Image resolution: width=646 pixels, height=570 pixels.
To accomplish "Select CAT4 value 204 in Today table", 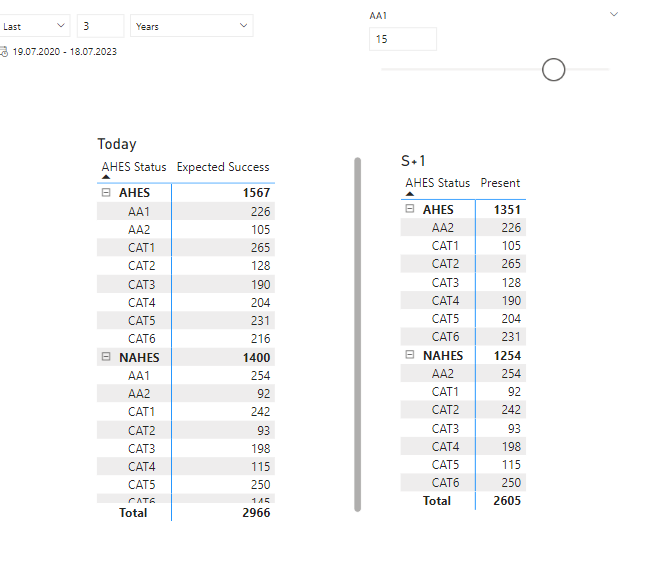I will pyautogui.click(x=260, y=303).
